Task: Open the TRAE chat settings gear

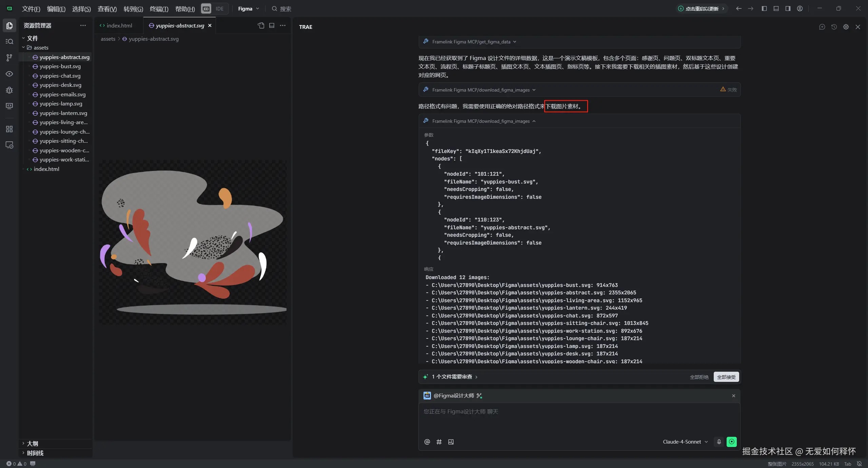Action: (x=846, y=27)
